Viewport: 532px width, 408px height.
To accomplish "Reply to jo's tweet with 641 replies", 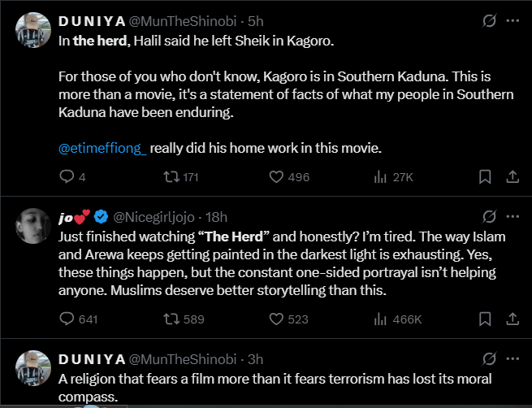I will coord(67,319).
